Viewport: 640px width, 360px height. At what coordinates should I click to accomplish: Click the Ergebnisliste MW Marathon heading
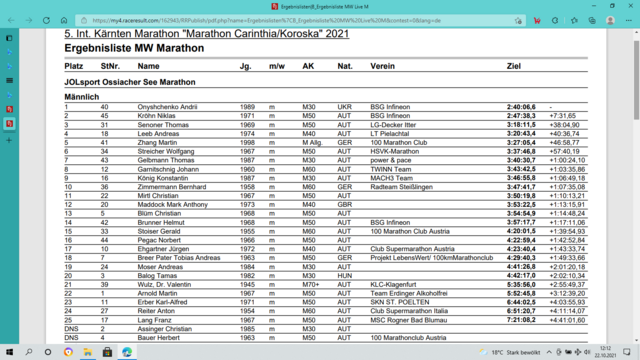click(134, 48)
